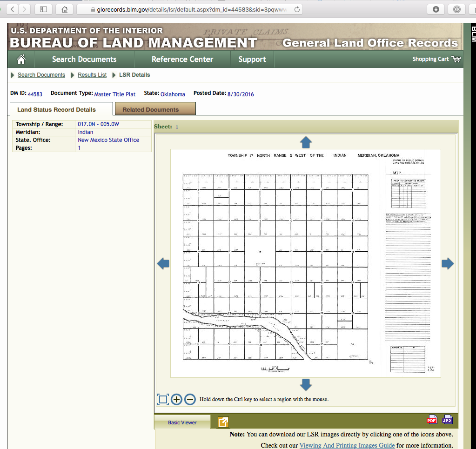Click the Meridian value Indian
The width and height of the screenshot is (476, 449).
[x=85, y=132]
